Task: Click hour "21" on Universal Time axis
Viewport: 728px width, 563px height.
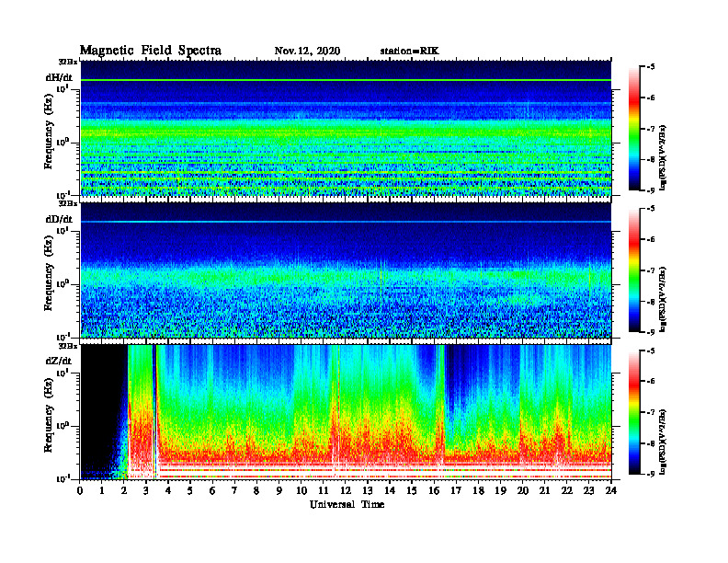Action: 544,491
